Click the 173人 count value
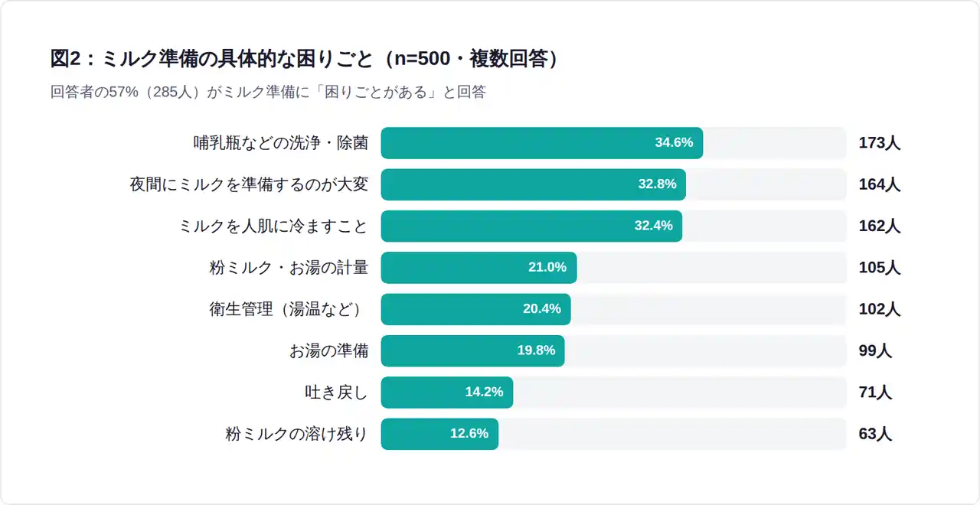Image resolution: width=980 pixels, height=505 pixels. click(880, 143)
